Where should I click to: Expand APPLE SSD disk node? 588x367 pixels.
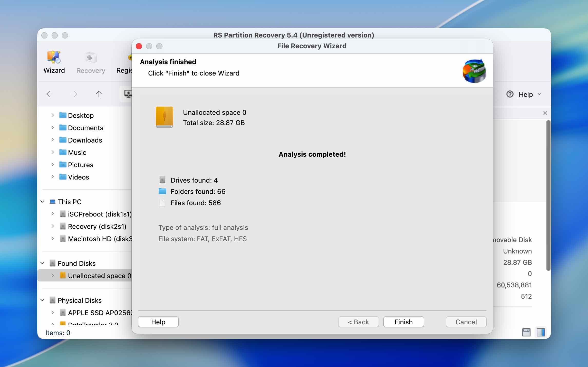[52, 312]
